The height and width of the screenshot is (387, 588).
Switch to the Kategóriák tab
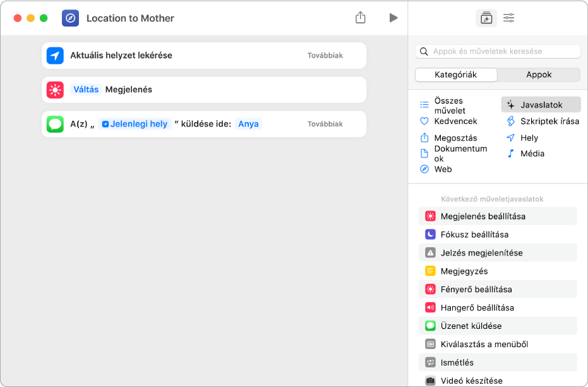[x=456, y=75]
